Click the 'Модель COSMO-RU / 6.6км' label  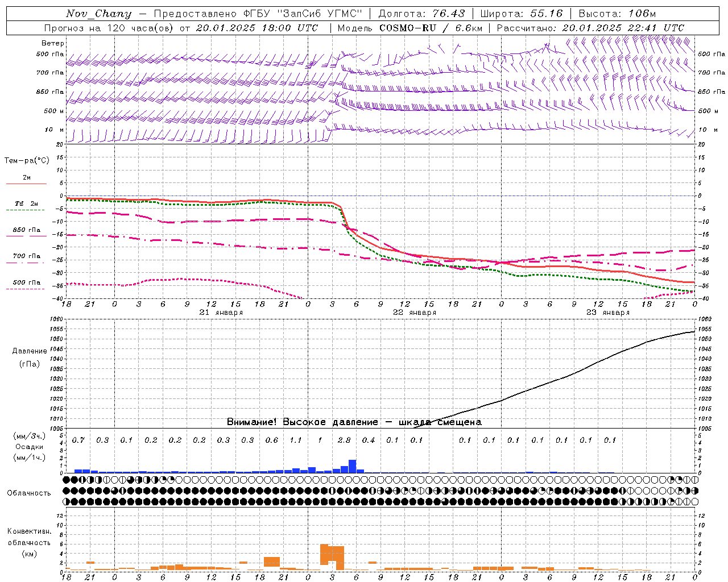pos(410,28)
